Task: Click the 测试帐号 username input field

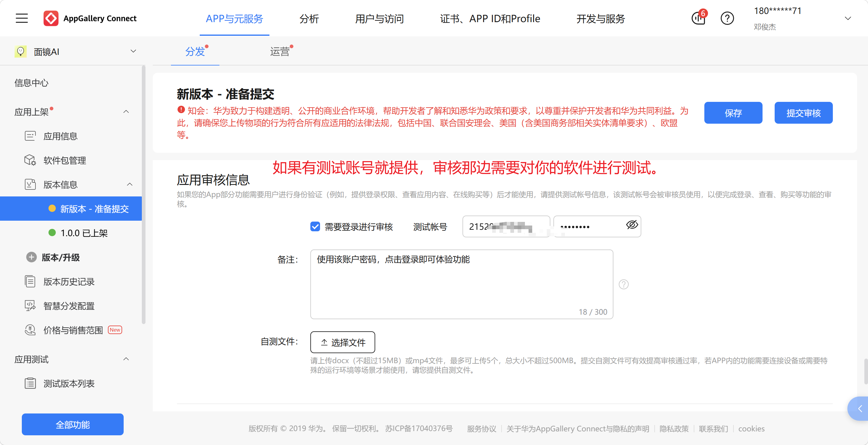Action: click(x=506, y=226)
